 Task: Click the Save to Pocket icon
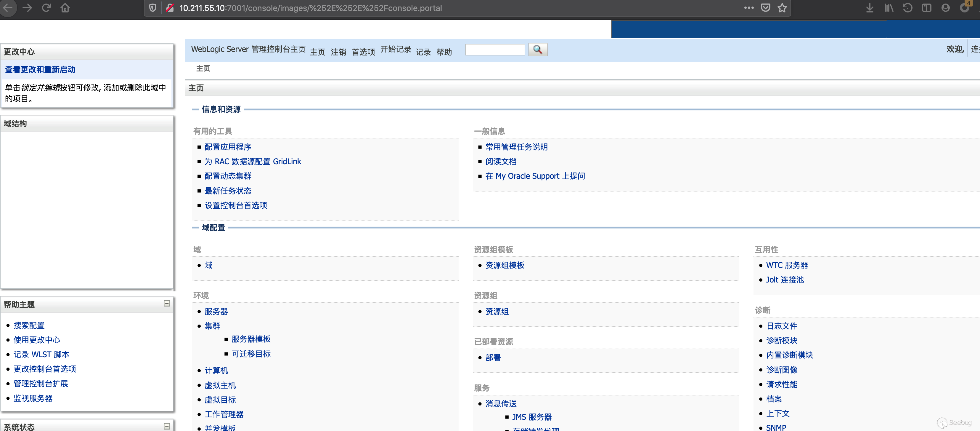pos(765,8)
